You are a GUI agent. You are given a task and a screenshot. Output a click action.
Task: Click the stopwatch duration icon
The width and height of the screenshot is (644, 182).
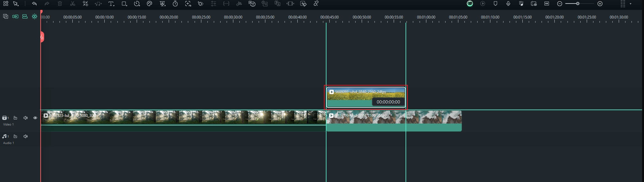tap(175, 4)
